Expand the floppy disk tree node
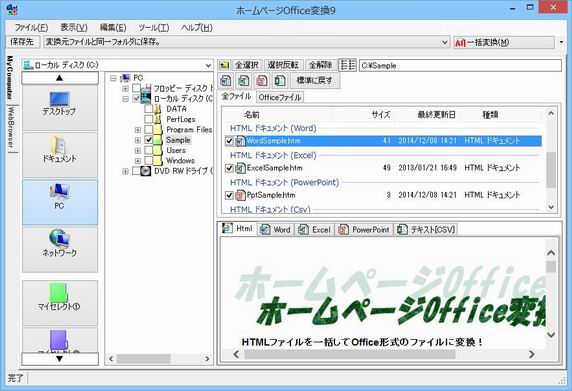Image resolution: width=572 pixels, height=391 pixels. coord(125,88)
